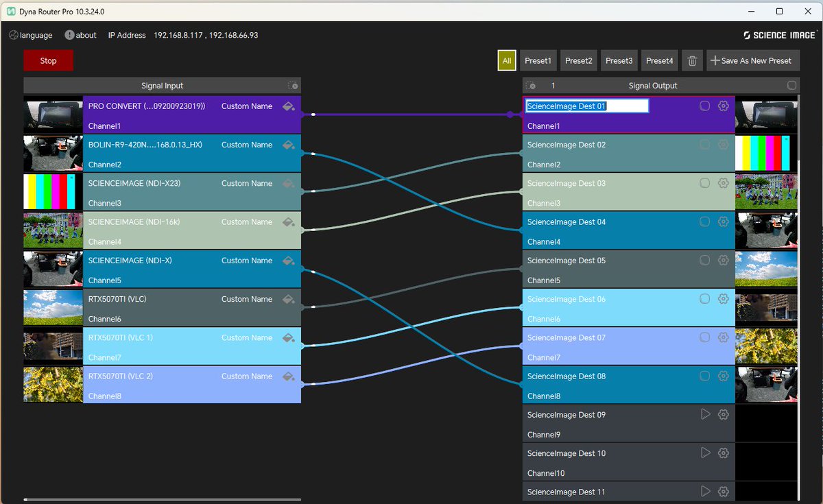Select the BOLIN-R9-420N input source
This screenshot has width=823, height=504.
pos(192,153)
